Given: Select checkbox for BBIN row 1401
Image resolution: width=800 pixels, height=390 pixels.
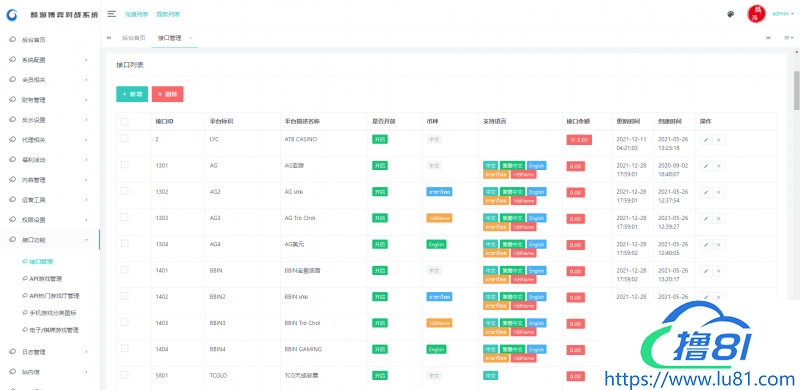Looking at the screenshot, I should pyautogui.click(x=125, y=270).
